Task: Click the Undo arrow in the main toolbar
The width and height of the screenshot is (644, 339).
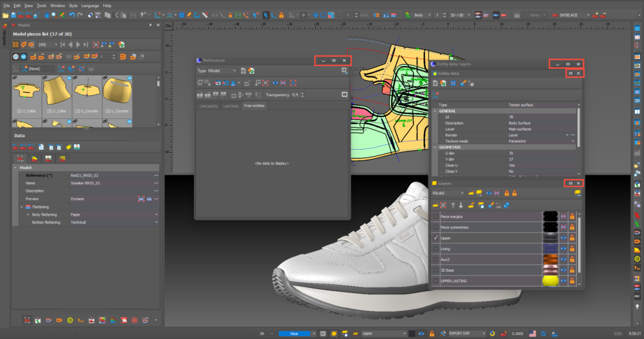Action: pos(72,14)
